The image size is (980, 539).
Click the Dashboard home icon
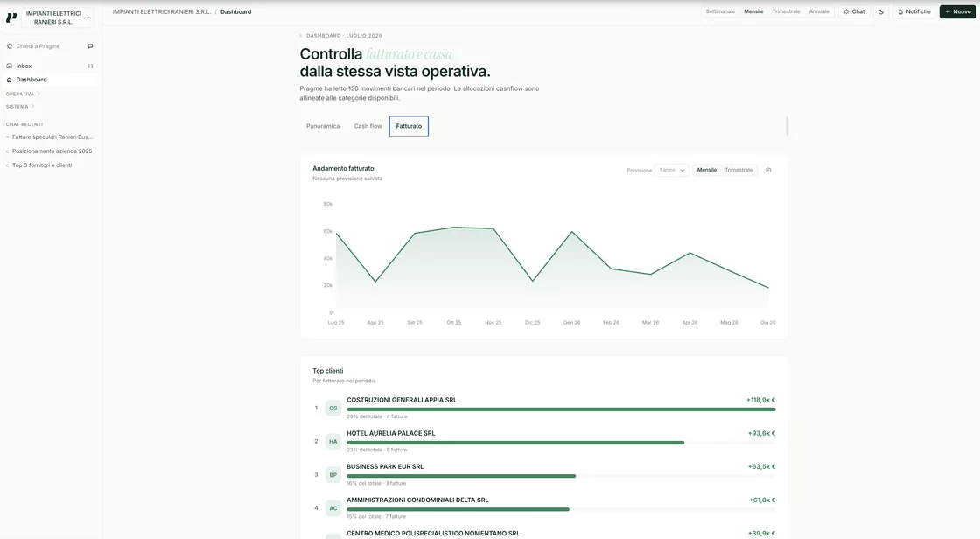pos(10,80)
